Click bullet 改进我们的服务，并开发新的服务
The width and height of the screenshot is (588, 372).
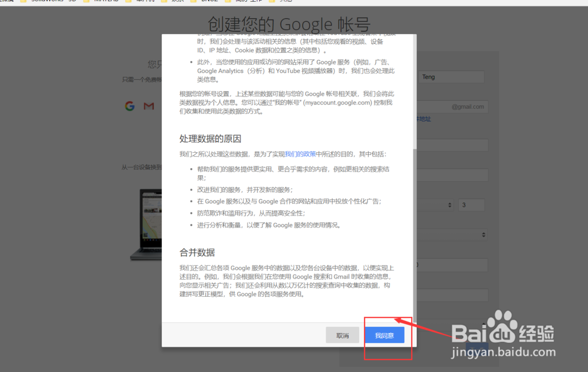(245, 190)
